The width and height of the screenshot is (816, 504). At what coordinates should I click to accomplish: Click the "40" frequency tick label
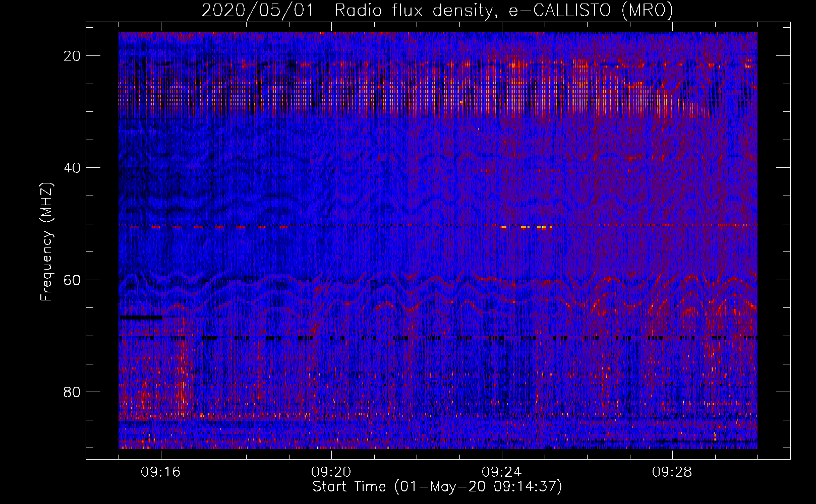coord(73,168)
